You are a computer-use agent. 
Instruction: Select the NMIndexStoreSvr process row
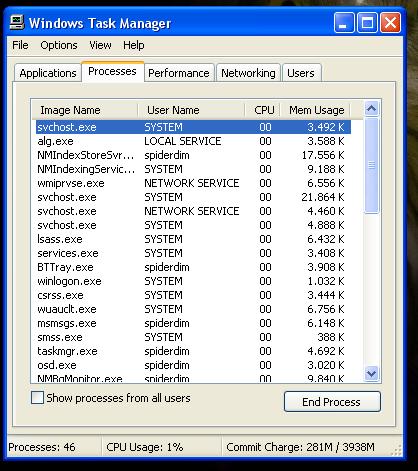point(193,155)
